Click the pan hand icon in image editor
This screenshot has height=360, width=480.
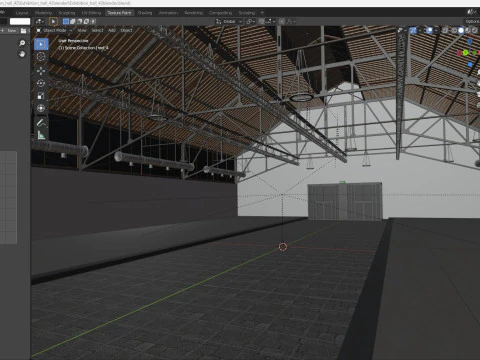(22, 54)
